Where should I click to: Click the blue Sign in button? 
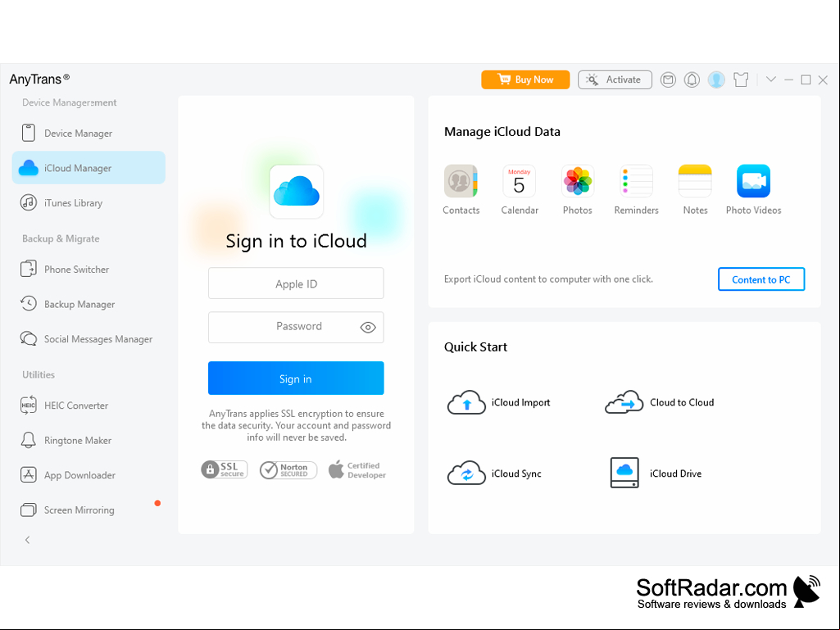(296, 378)
